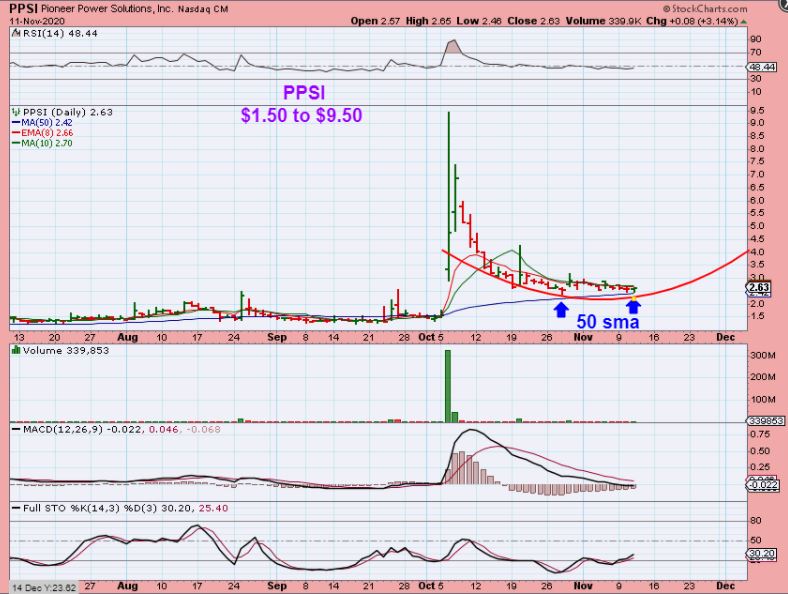The width and height of the screenshot is (788, 594).
Task: Click the green up-arrow beside Chg
Action: tap(744, 22)
